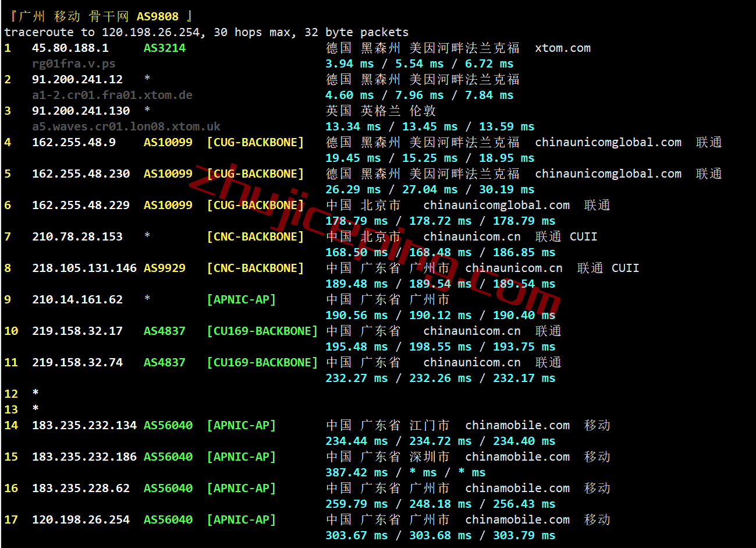Click latency 168.50 ms in hop 7
Viewport: 756px width, 548px height.
[x=357, y=252]
